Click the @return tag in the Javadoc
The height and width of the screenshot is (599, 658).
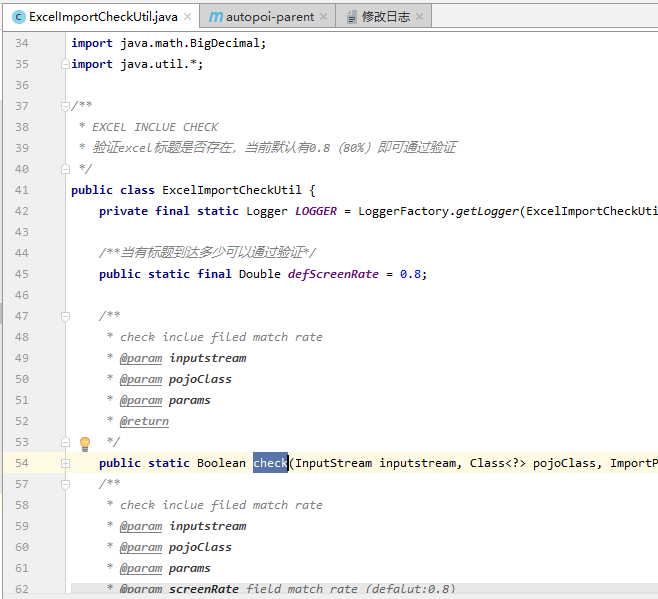[x=144, y=421]
